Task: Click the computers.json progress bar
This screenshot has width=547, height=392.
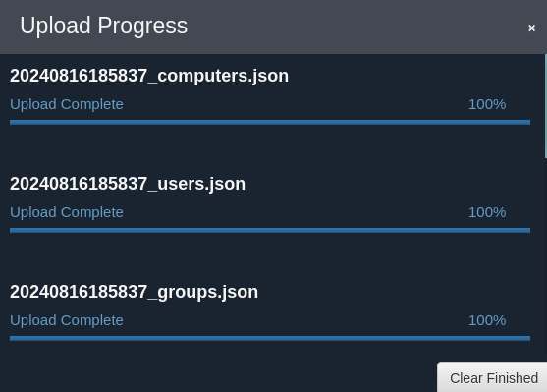Action: pos(270,122)
